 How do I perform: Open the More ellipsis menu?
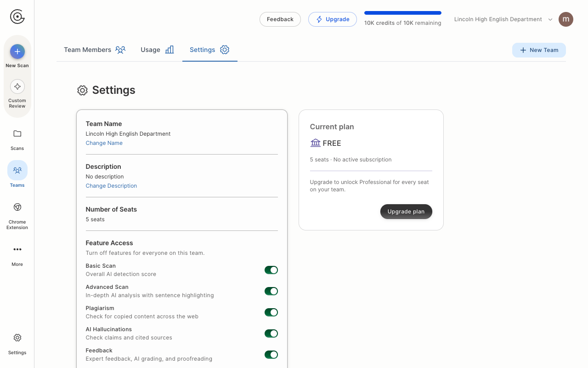pos(17,249)
